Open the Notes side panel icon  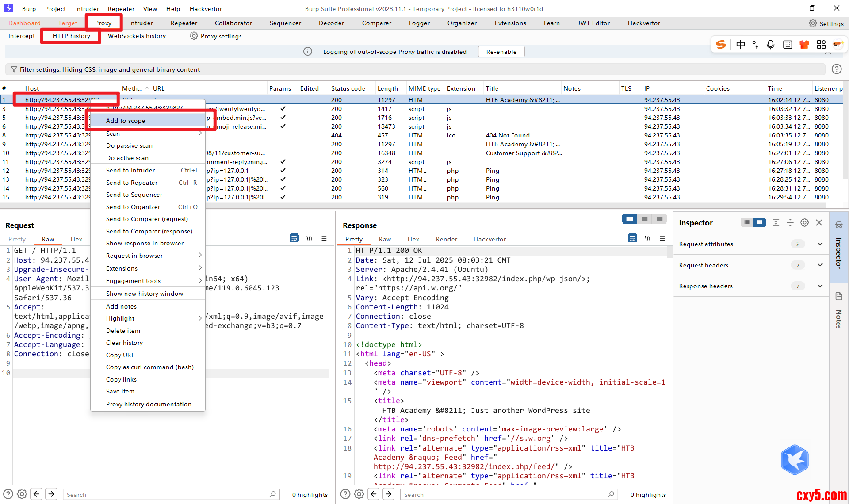point(838,297)
